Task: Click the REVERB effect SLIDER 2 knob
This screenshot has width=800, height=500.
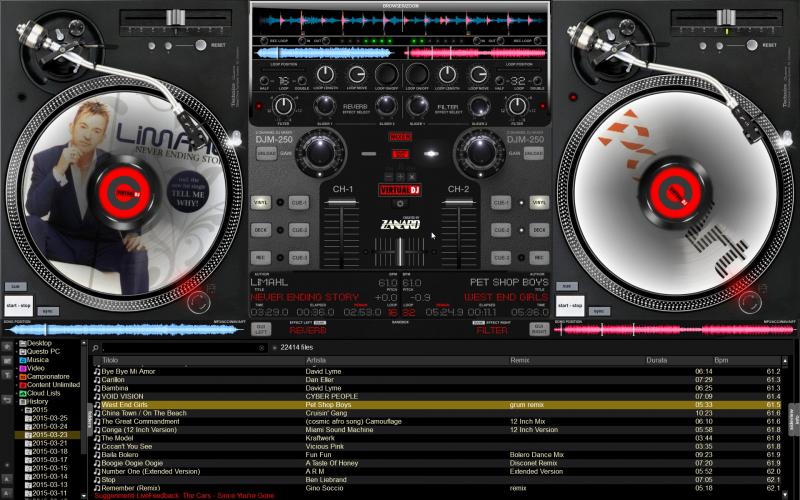Action: tap(386, 106)
